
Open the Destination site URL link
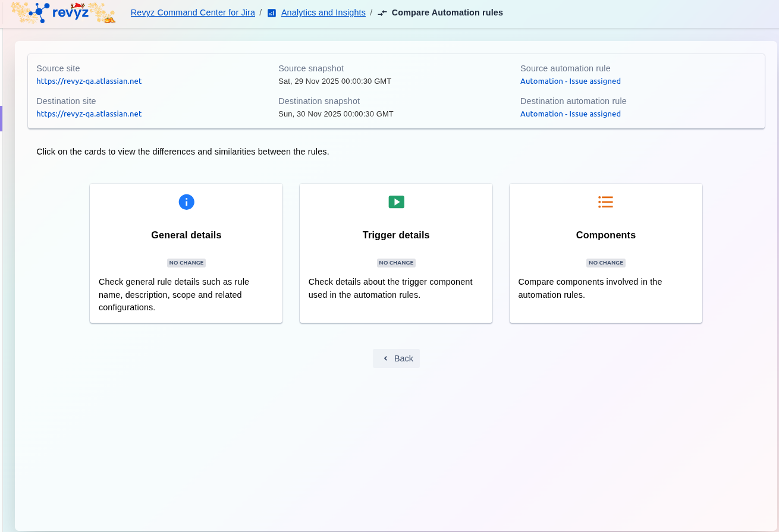(x=89, y=114)
